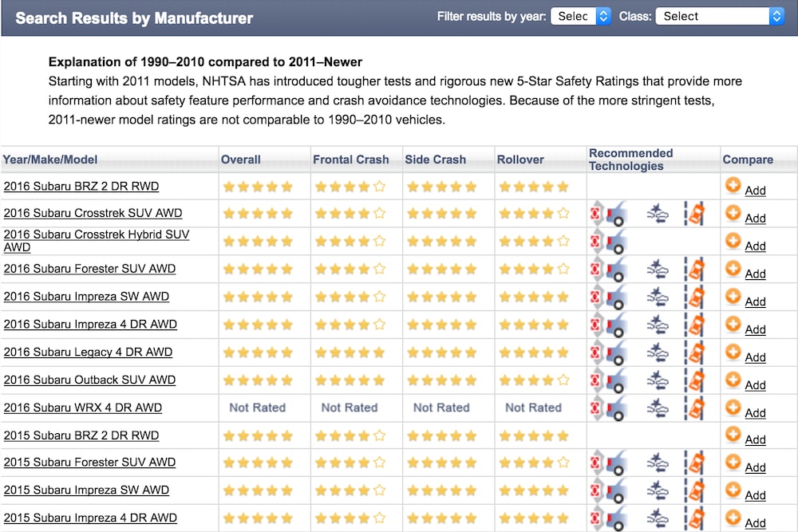The height and width of the screenshot is (532, 798).
Task: Click the rearview camera icon for 2016 Legacy
Action: click(x=608, y=353)
